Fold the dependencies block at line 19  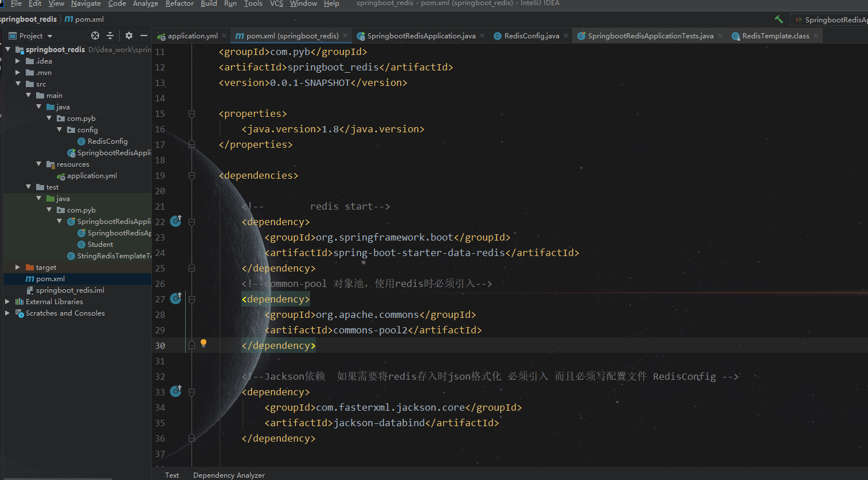coord(192,175)
